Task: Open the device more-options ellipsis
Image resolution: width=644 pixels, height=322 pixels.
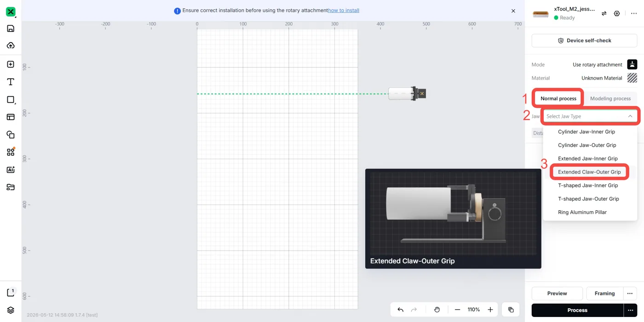Action: click(x=634, y=14)
